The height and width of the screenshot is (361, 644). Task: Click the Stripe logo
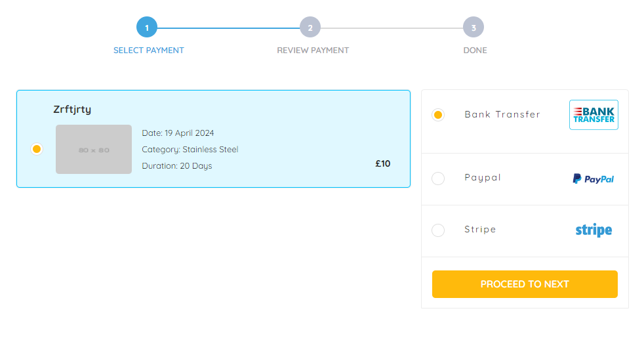[594, 230]
